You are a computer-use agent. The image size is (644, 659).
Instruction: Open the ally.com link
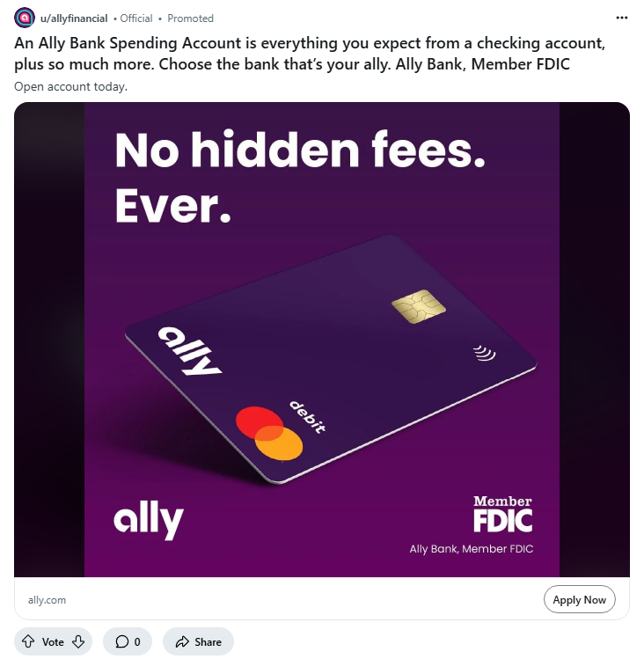point(47,600)
